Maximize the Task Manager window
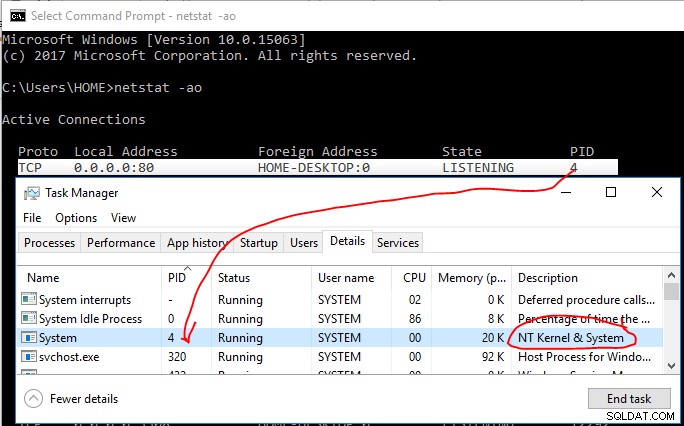The width and height of the screenshot is (684, 426). point(611,192)
